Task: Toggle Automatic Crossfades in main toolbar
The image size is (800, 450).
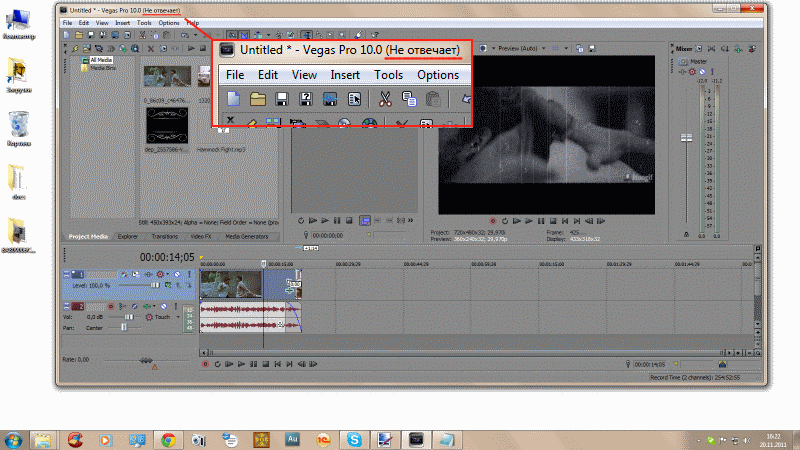Action: tap(244, 35)
